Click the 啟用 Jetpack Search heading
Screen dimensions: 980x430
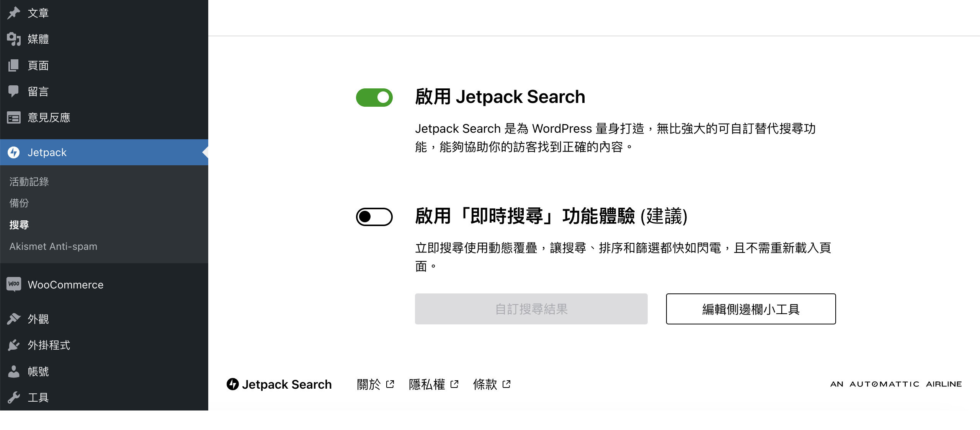[x=500, y=97]
